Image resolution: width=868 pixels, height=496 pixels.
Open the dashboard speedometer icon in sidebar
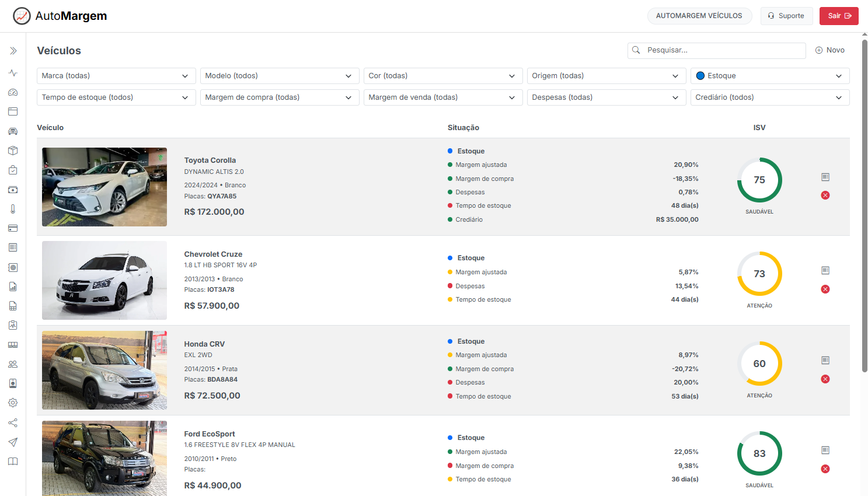13,92
